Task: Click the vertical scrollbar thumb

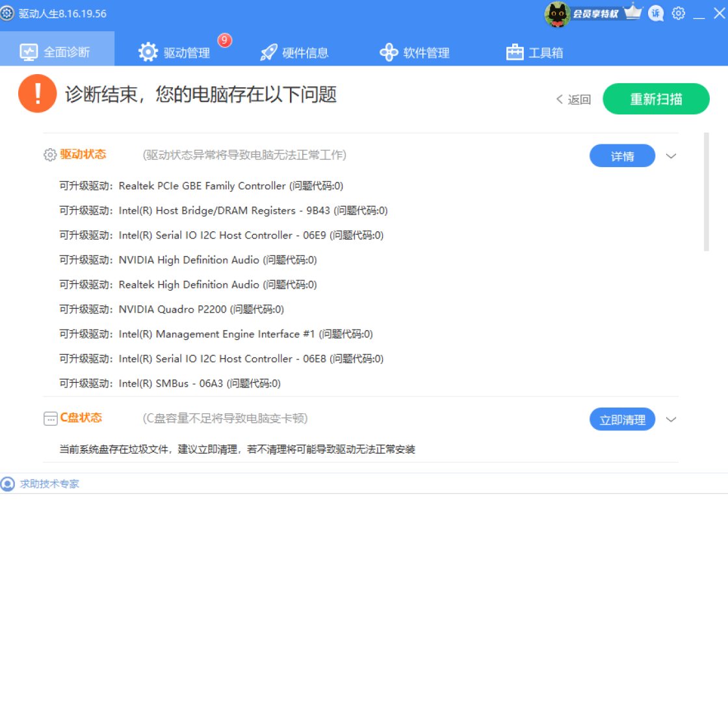Action: click(706, 192)
